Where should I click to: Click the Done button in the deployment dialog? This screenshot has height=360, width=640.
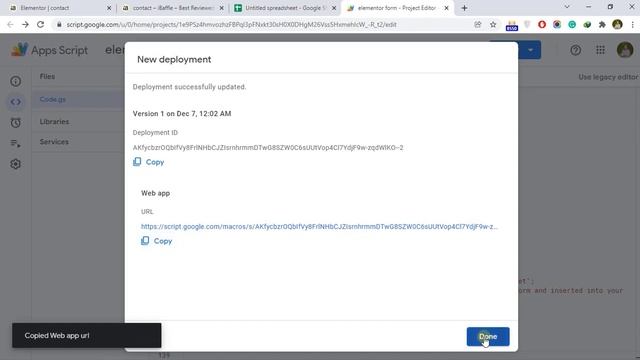pyautogui.click(x=488, y=336)
